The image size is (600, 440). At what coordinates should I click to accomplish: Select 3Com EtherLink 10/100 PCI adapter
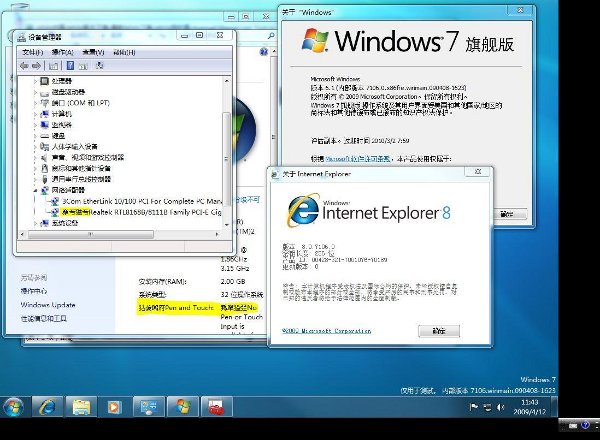[x=136, y=201]
